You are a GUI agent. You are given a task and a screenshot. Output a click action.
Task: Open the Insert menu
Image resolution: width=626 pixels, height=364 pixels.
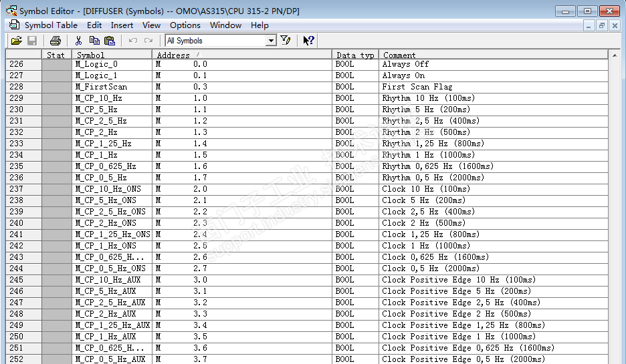[122, 25]
